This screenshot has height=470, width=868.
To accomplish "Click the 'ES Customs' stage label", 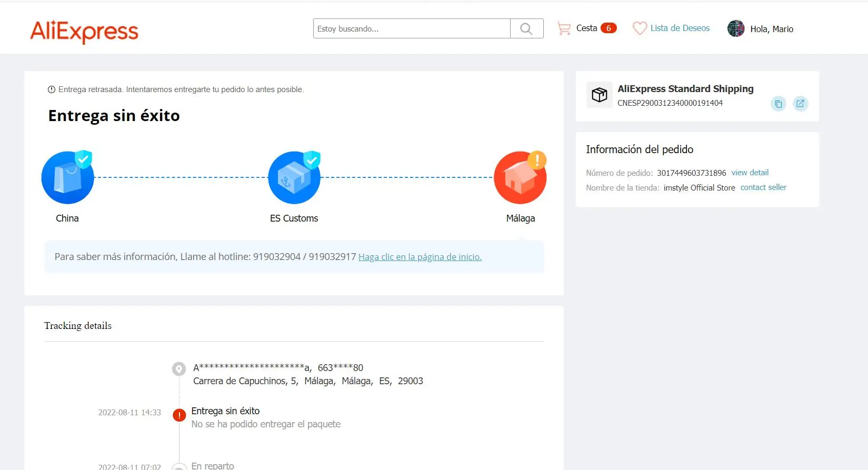I will [x=294, y=218].
